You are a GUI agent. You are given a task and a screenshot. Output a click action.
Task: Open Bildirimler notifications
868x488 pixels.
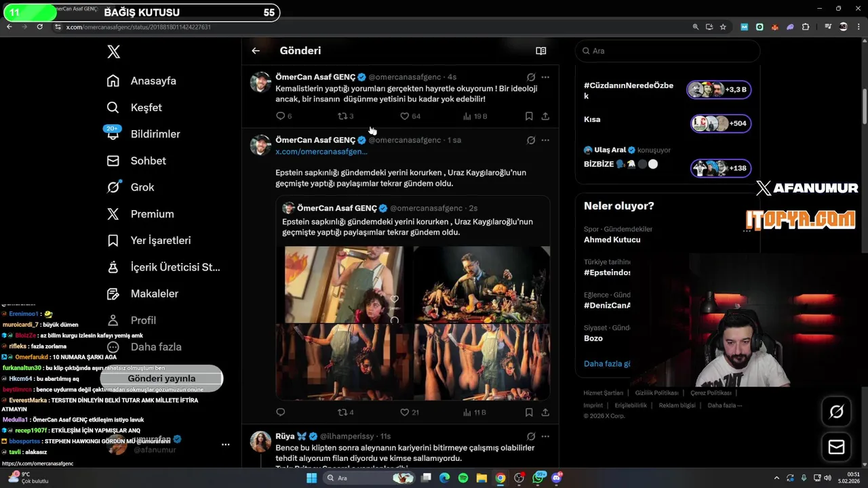[x=143, y=134]
